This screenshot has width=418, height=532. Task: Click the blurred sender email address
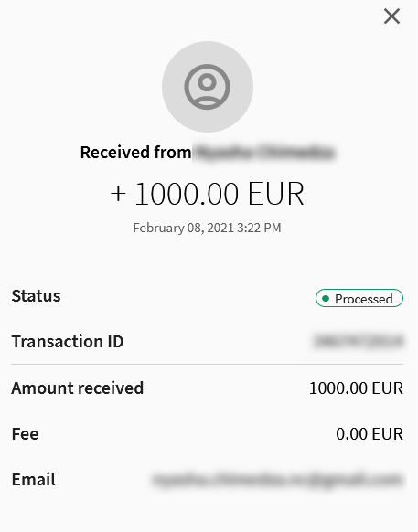(278, 480)
